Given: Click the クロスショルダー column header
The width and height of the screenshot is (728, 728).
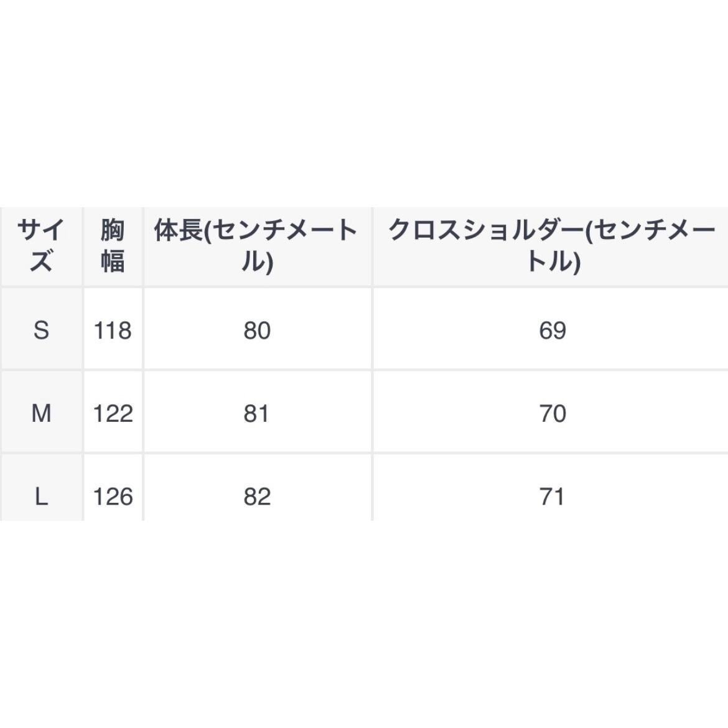Looking at the screenshot, I should pos(552,246).
